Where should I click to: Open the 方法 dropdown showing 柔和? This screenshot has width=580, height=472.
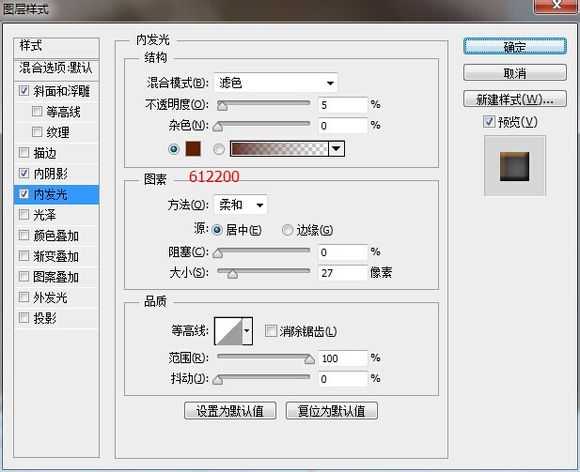pos(240,205)
